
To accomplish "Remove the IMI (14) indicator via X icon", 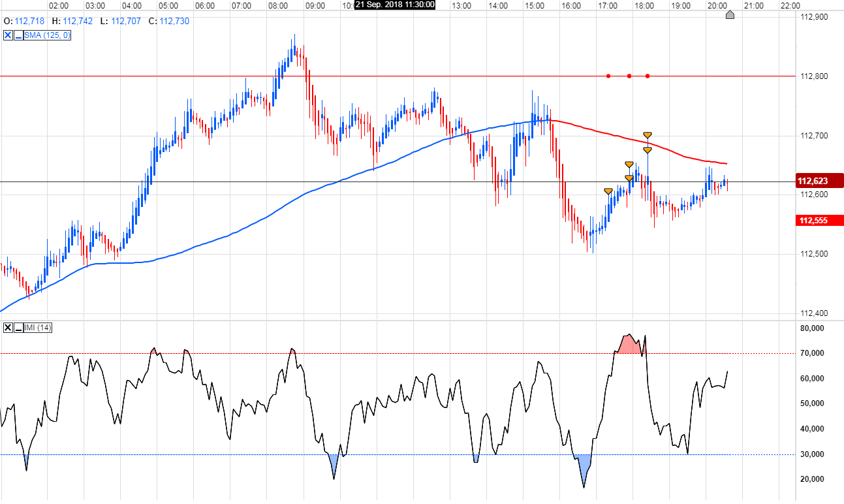I will click(x=8, y=326).
